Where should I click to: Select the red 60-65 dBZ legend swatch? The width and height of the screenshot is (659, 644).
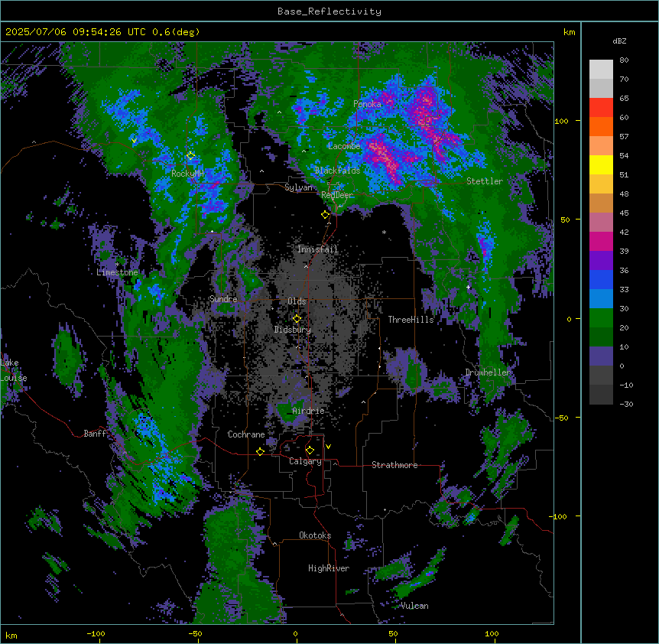[601, 108]
